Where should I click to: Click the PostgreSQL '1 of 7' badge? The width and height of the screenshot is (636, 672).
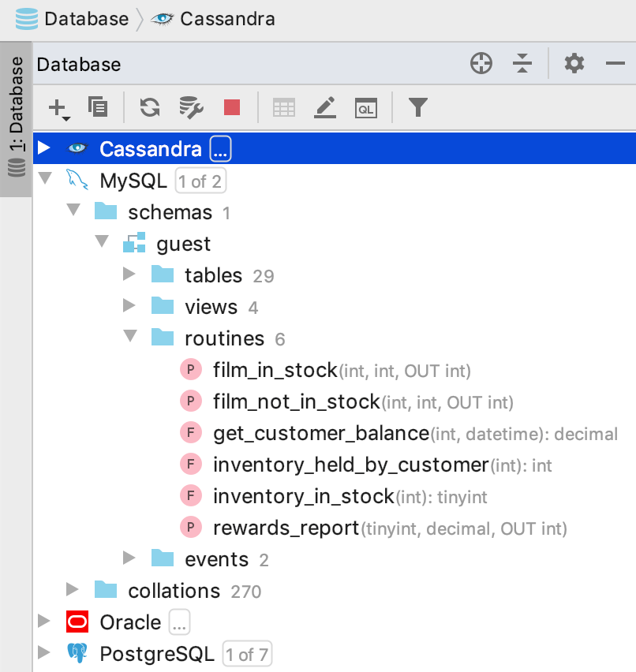pos(247,654)
